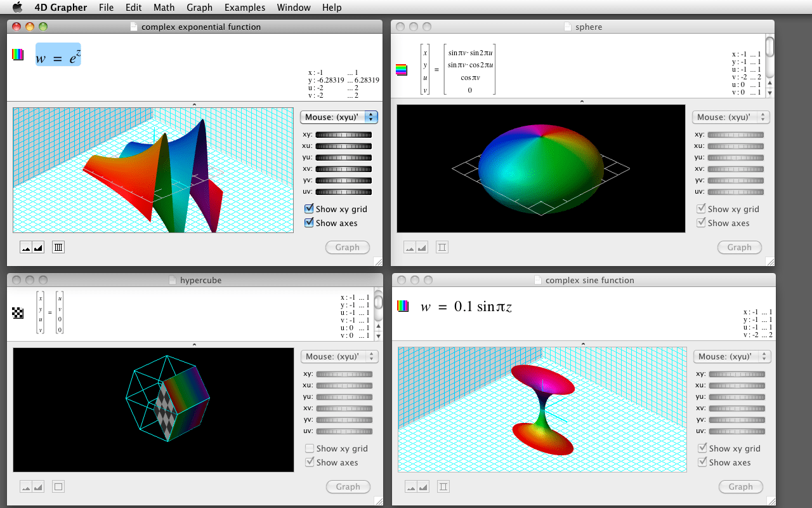Open the Math menu

click(x=164, y=8)
